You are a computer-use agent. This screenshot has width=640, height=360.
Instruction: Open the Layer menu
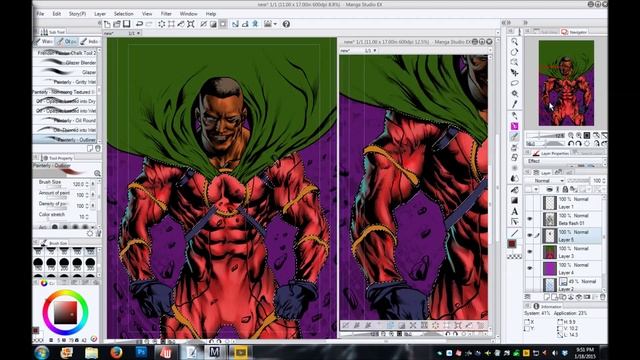point(100,13)
